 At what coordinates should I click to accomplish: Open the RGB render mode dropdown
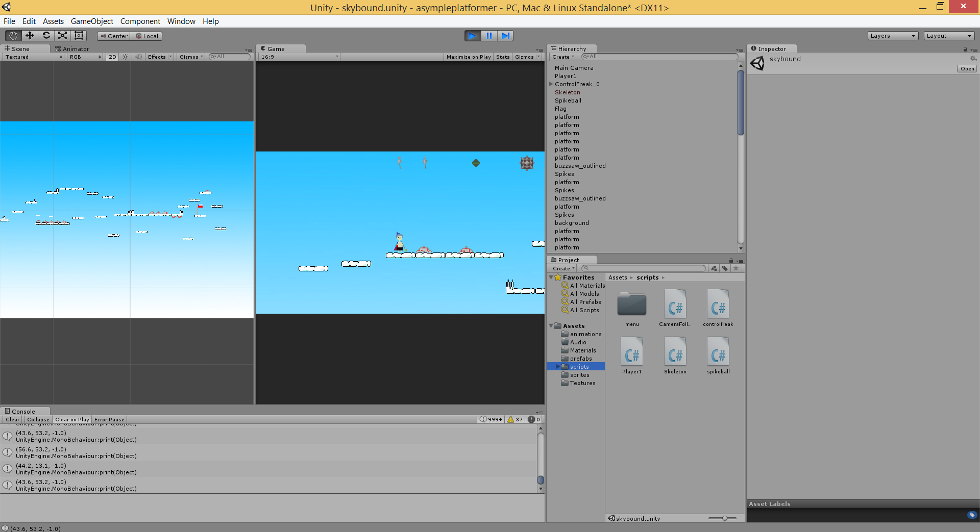click(x=85, y=57)
